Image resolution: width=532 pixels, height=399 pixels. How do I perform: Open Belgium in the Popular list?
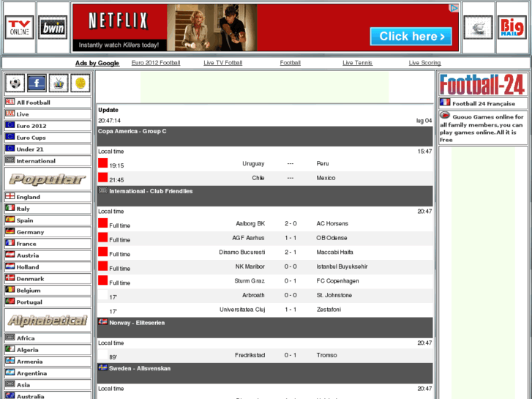click(48, 291)
